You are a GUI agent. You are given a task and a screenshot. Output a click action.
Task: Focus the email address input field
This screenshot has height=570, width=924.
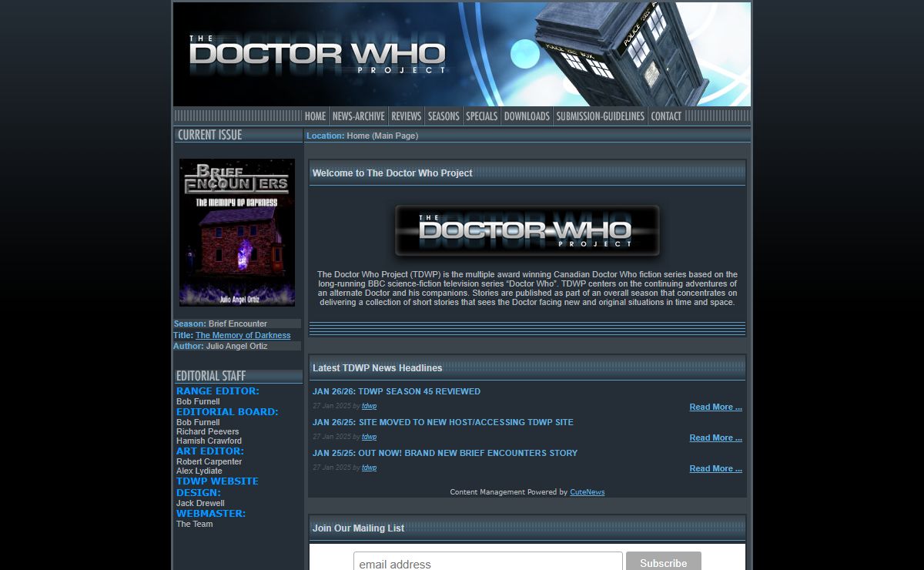click(488, 563)
